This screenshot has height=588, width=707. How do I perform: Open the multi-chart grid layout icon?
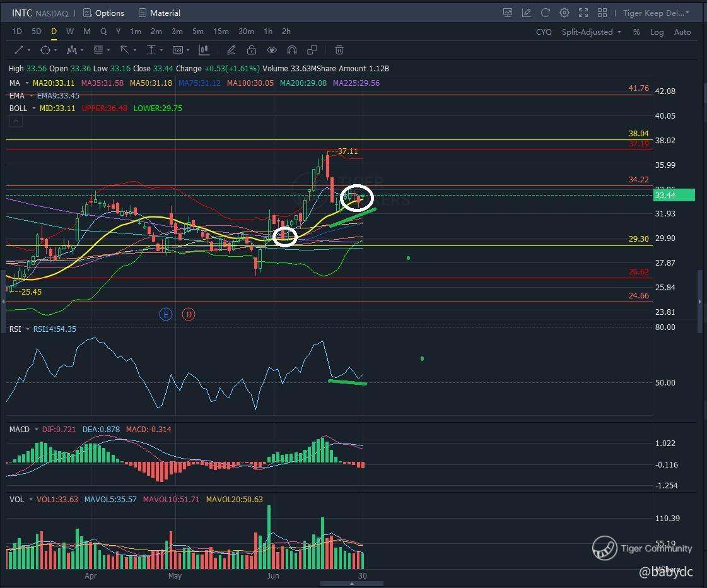(x=602, y=13)
